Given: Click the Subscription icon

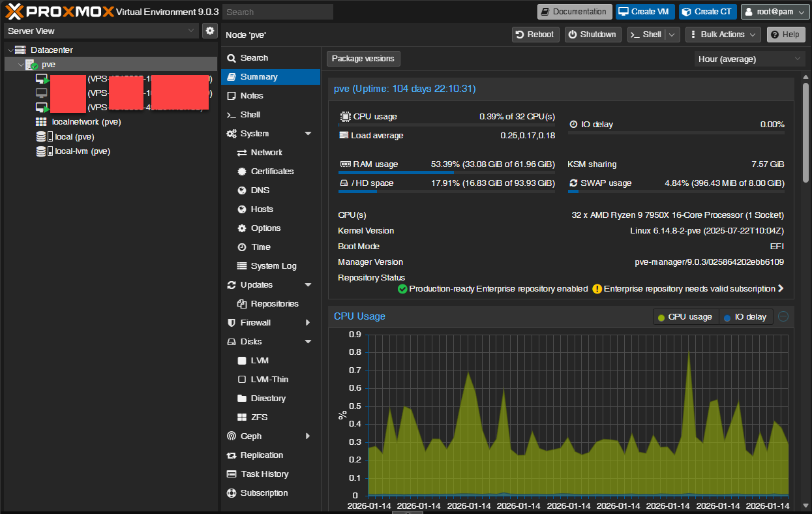Looking at the screenshot, I should click(230, 492).
